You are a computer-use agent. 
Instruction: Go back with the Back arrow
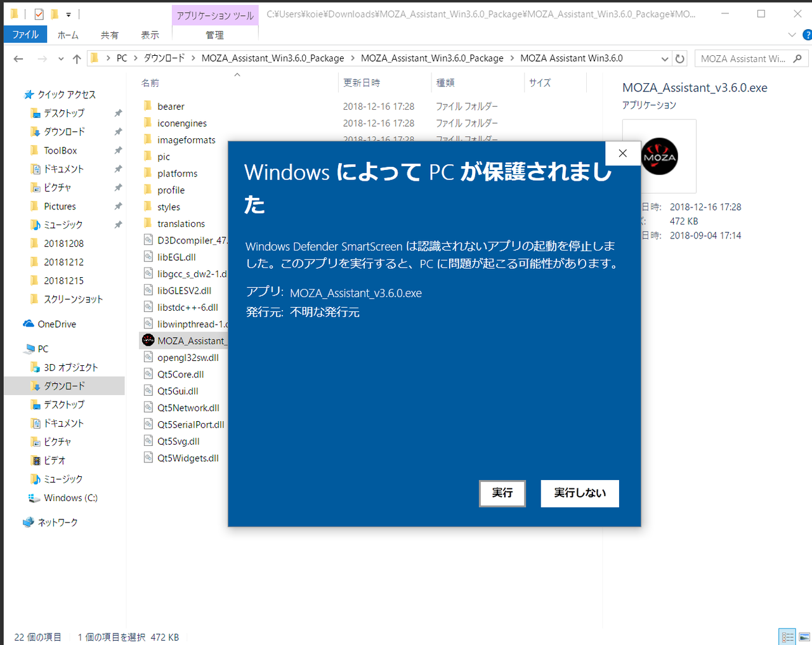pyautogui.click(x=18, y=59)
